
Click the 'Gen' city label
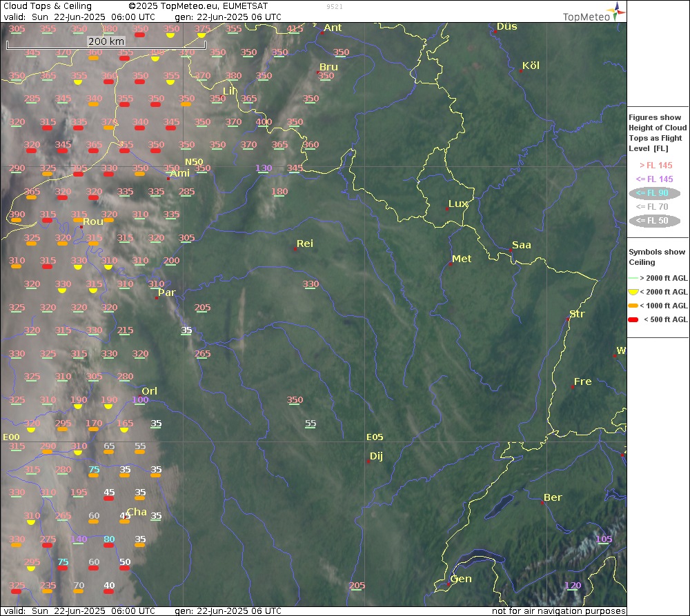pos(461,579)
